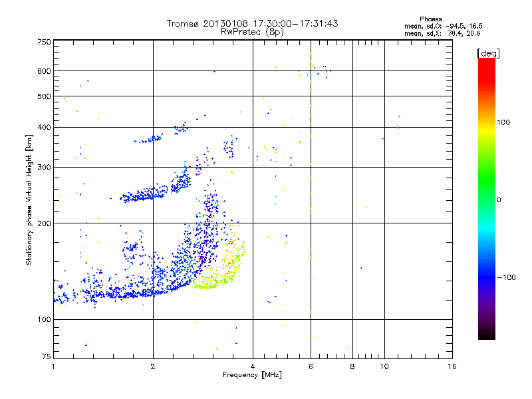This screenshot has height=399, width=532.
Task: Click the "Stationary phase Virtual Height [km]" label
Action: pyautogui.click(x=29, y=200)
